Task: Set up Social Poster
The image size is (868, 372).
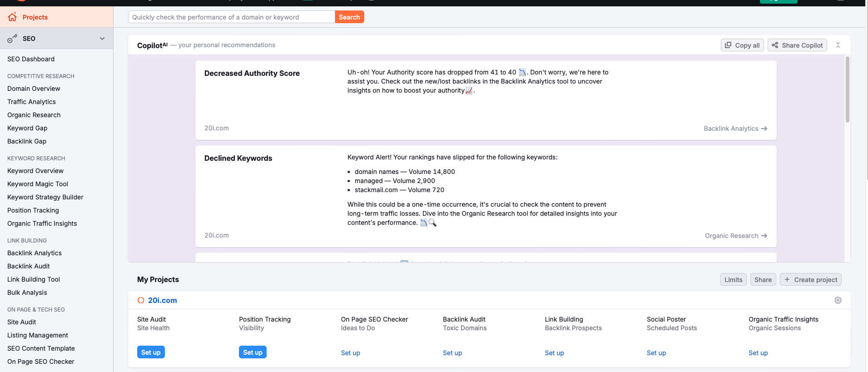Action: coord(656,353)
